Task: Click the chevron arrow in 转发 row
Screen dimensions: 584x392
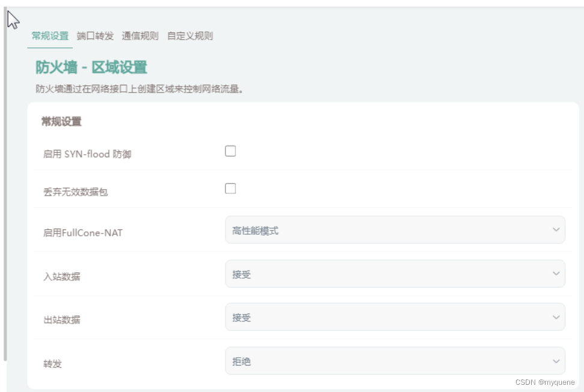Action: click(556, 361)
